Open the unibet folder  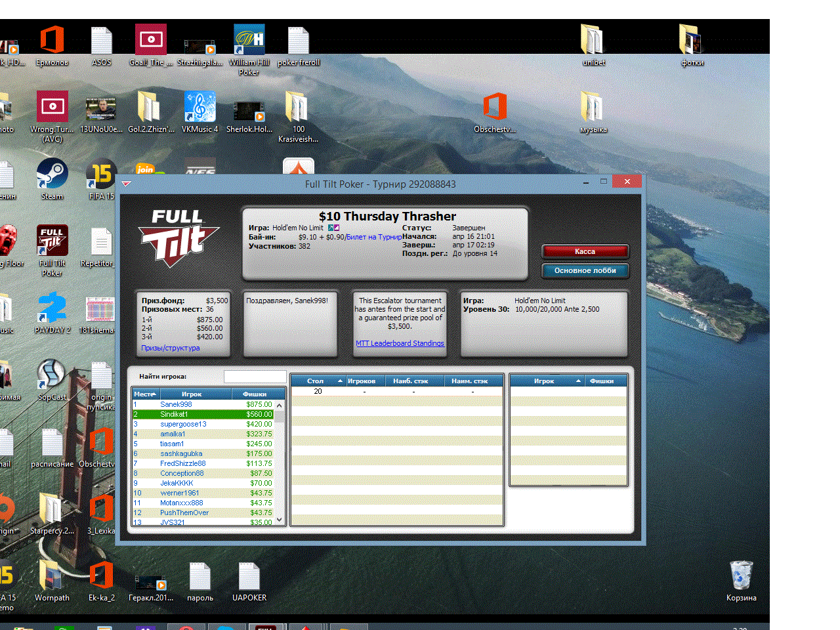593,45
